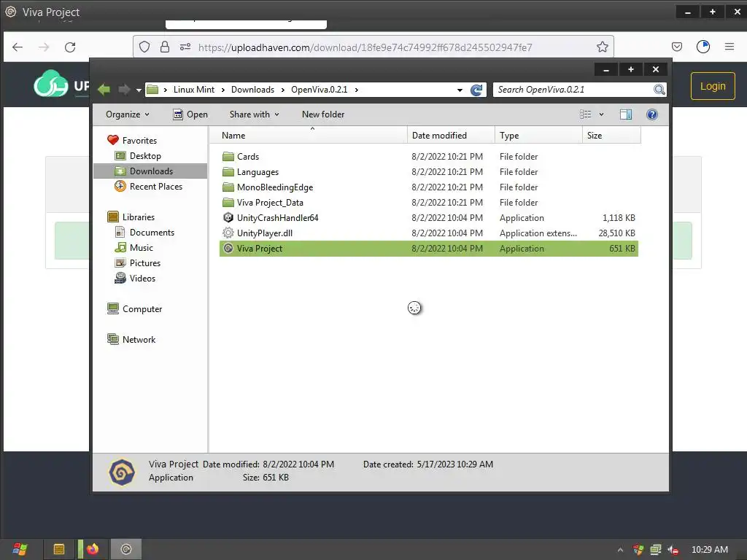The image size is (747, 560).
Task: Select Linux Mint in the breadcrumb path
Action: tap(193, 90)
